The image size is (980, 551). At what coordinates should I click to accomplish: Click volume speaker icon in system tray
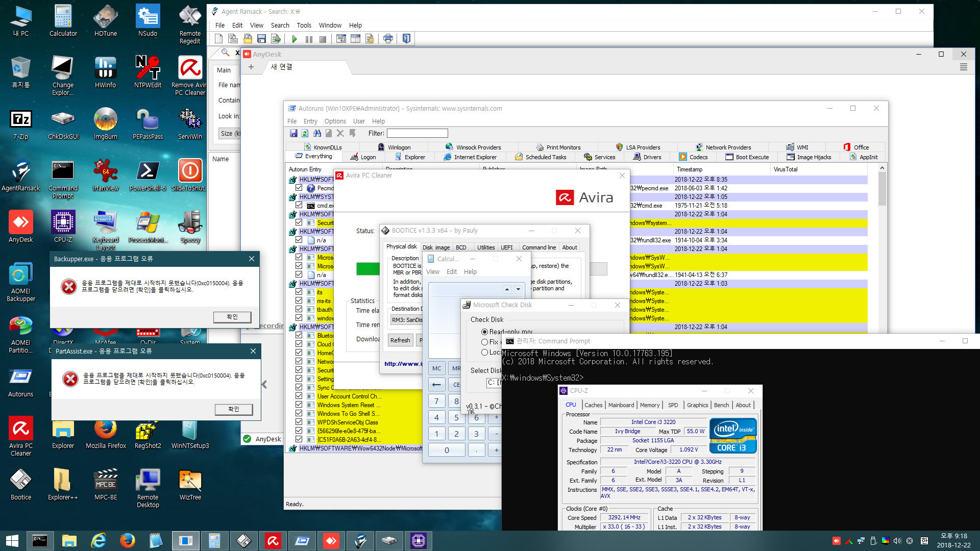pos(897,541)
